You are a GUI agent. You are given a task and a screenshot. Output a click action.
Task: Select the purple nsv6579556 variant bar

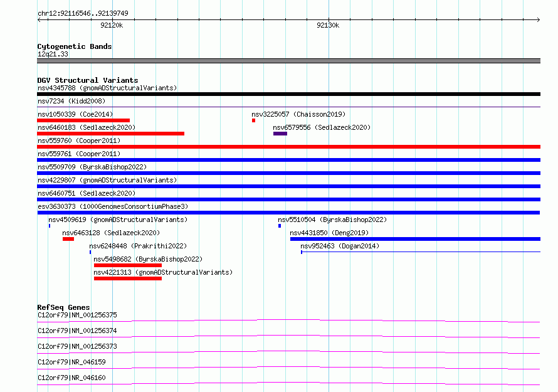tap(280, 134)
